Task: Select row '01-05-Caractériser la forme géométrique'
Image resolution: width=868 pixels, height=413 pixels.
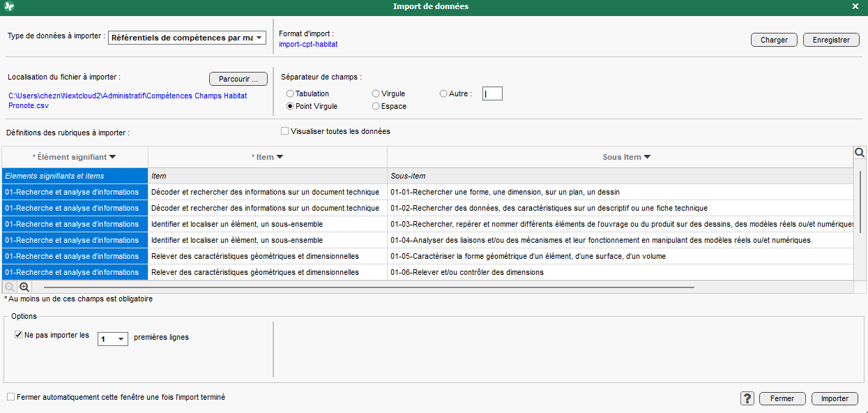Action: coord(620,256)
